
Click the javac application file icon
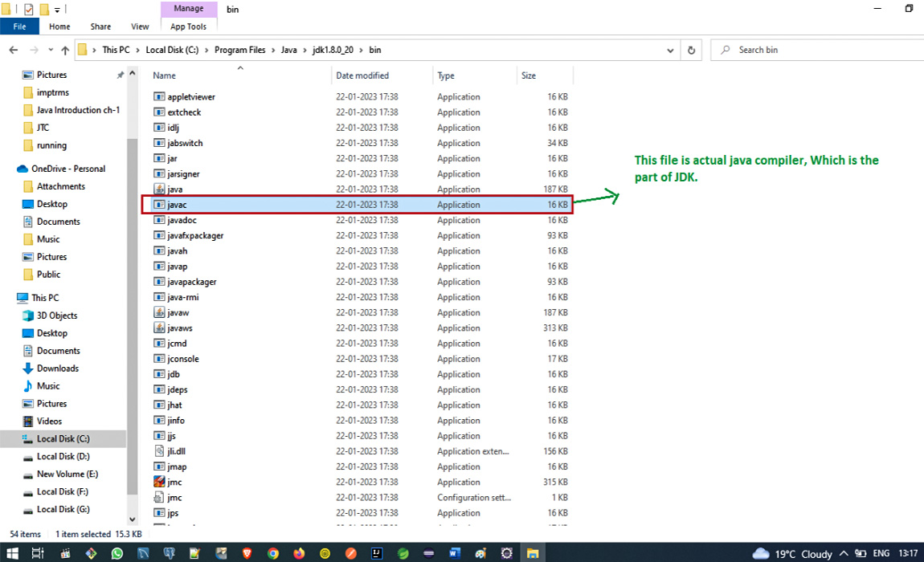click(159, 205)
